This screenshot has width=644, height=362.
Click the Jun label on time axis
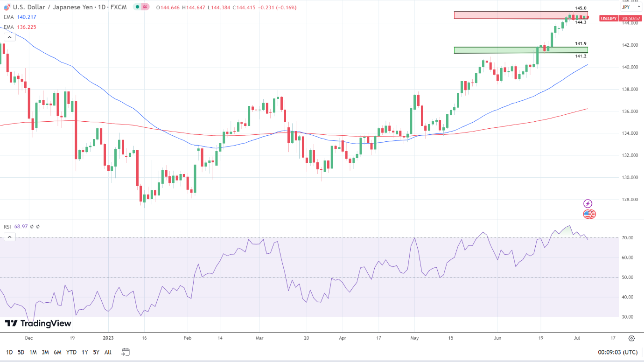pos(497,338)
